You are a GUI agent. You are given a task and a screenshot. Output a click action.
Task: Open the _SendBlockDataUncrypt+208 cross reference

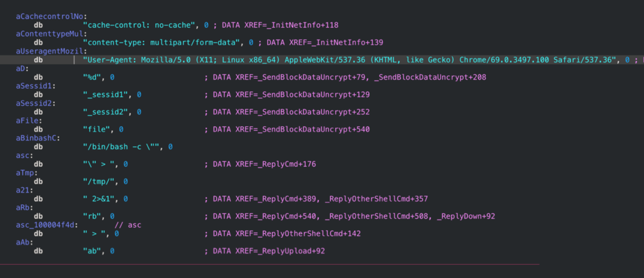pos(430,77)
